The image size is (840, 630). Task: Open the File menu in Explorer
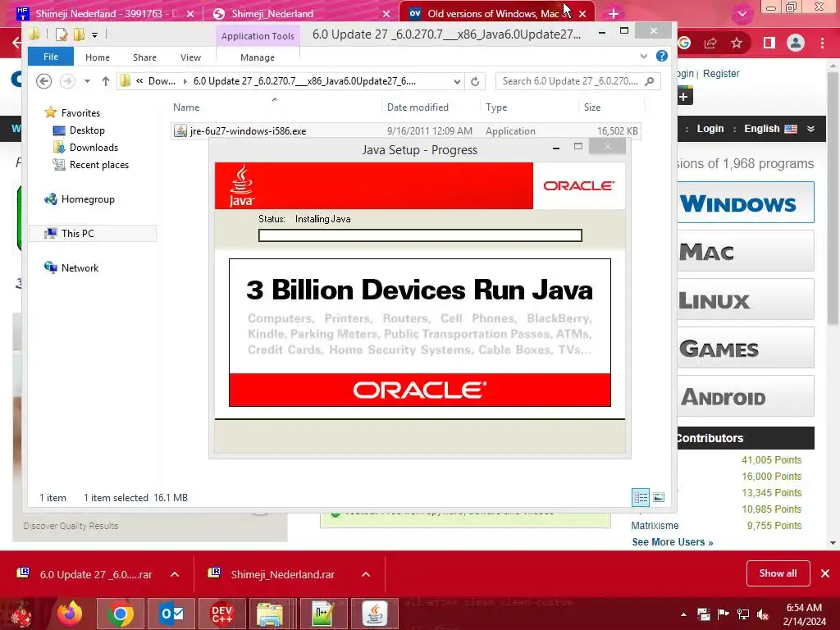(x=51, y=57)
